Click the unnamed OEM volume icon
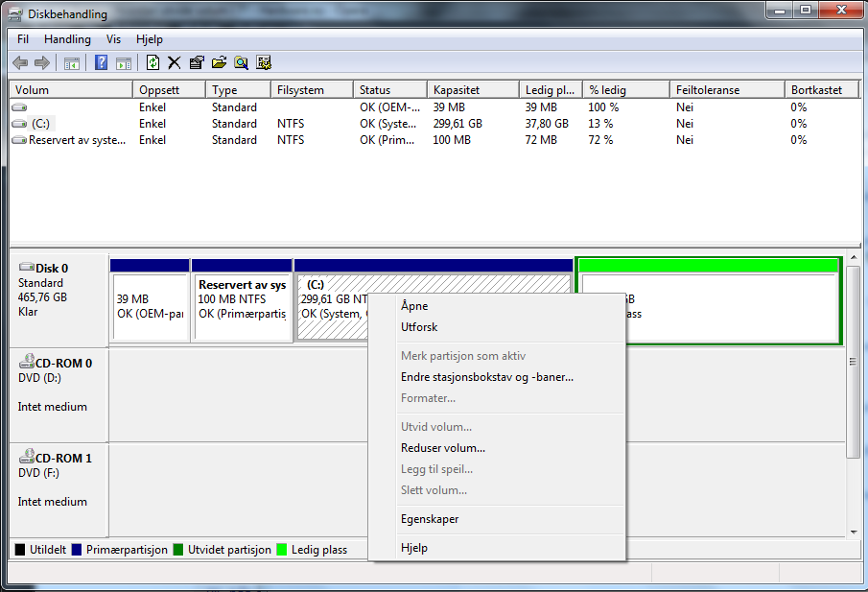 tap(19, 107)
